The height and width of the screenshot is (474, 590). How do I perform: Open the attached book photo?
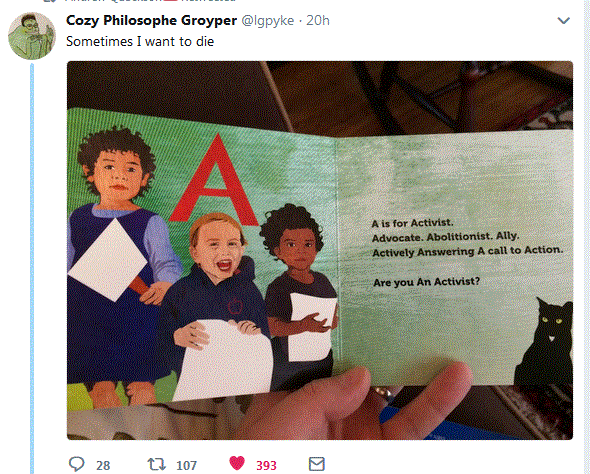pos(320,250)
